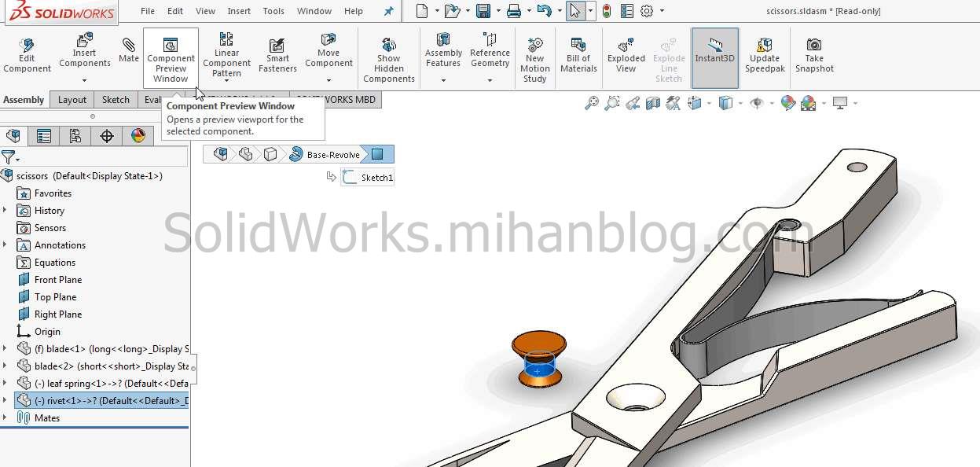Expand the Annotations folder
Screen dimensions: 980x467
pos(5,245)
